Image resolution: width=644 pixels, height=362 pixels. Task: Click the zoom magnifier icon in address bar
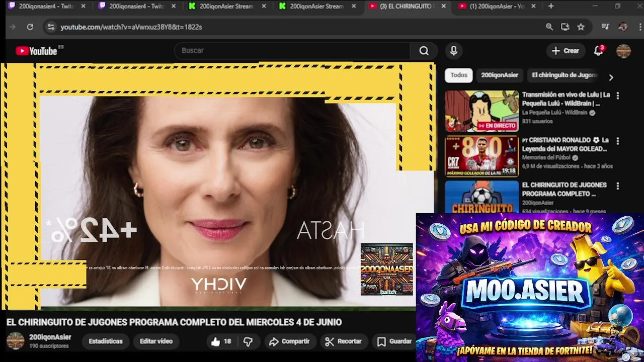(549, 27)
